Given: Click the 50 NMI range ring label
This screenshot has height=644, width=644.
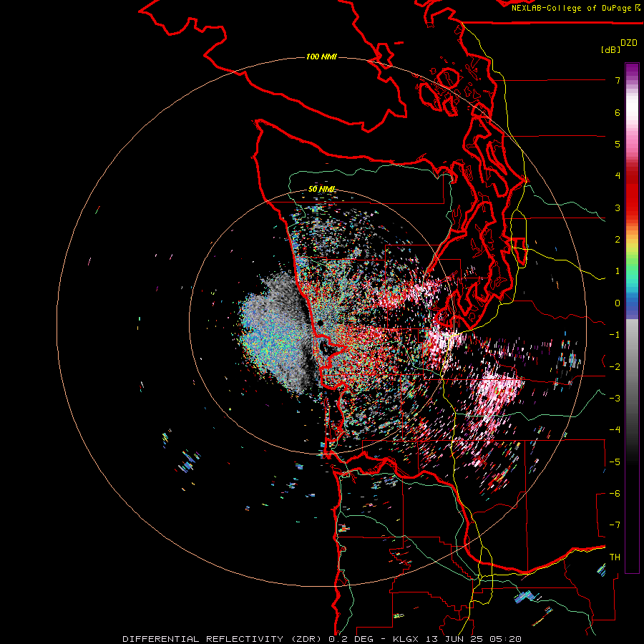Looking at the screenshot, I should [x=321, y=190].
